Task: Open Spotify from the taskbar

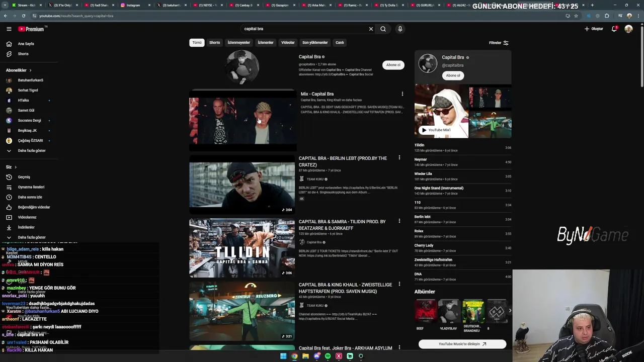Action: (328, 356)
